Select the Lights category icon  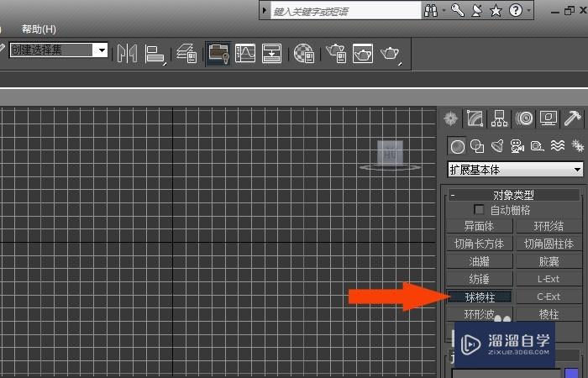(497, 146)
